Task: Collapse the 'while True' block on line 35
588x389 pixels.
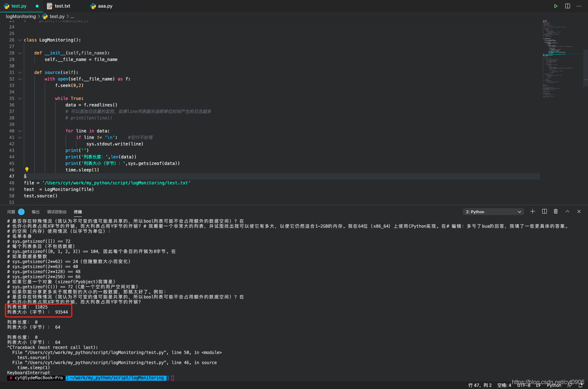Action: tap(20, 99)
